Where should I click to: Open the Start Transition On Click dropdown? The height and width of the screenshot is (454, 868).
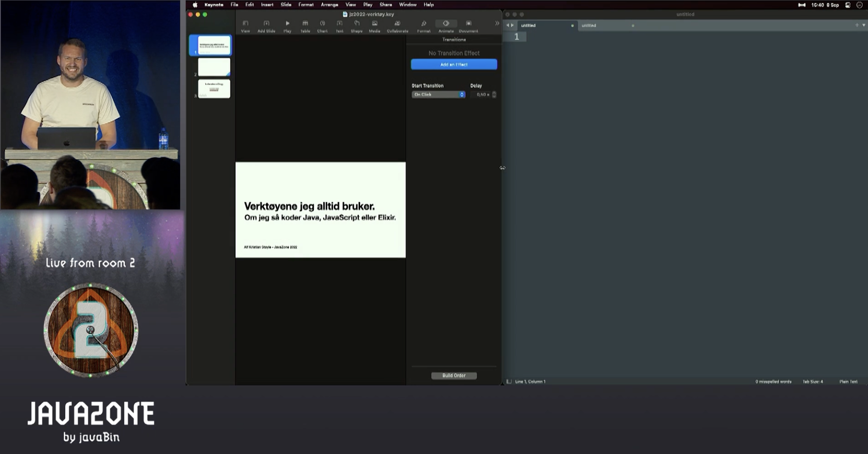pos(438,94)
